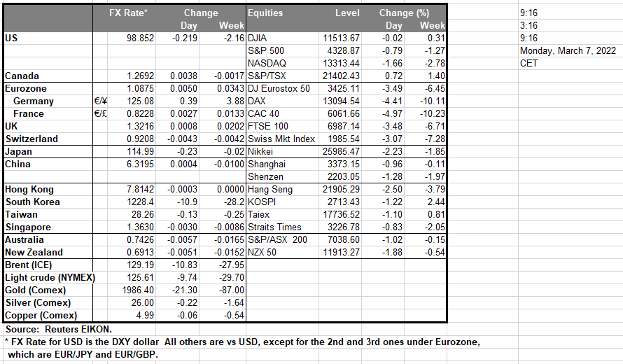This screenshot has height=364, width=623.
Task: Click the FX Rate* column header
Action: pos(128,13)
